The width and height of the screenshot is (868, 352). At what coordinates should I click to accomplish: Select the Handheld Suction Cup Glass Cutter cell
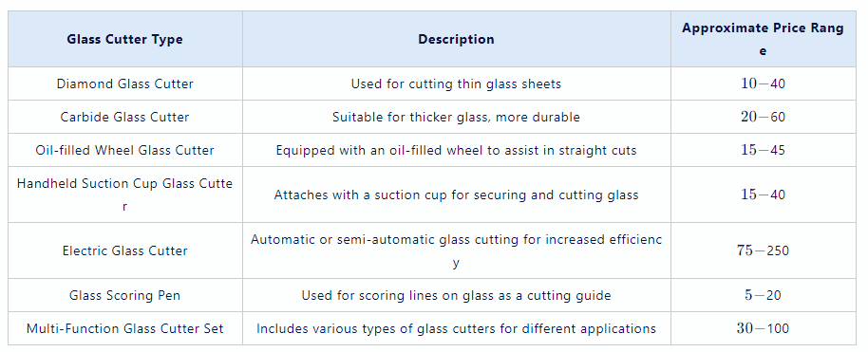pos(125,195)
